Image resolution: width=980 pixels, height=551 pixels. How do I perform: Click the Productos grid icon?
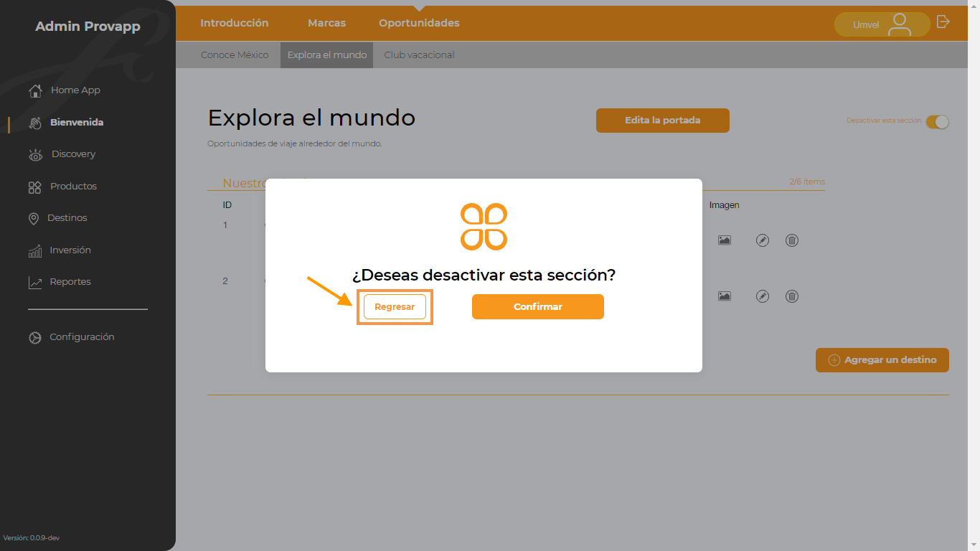point(34,187)
